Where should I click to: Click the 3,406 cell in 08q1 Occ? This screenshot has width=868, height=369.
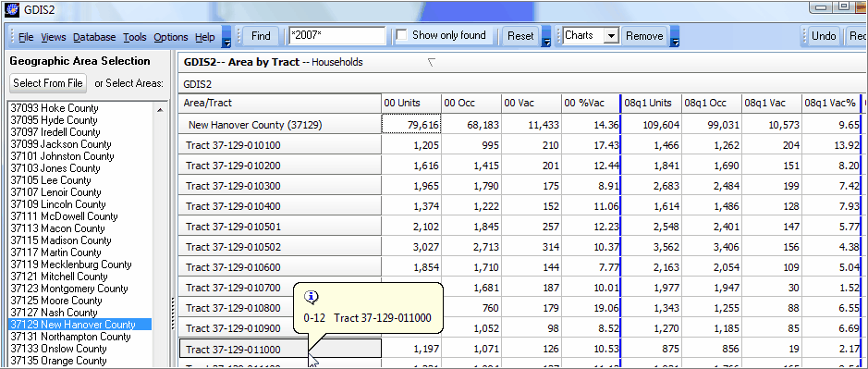click(x=712, y=247)
